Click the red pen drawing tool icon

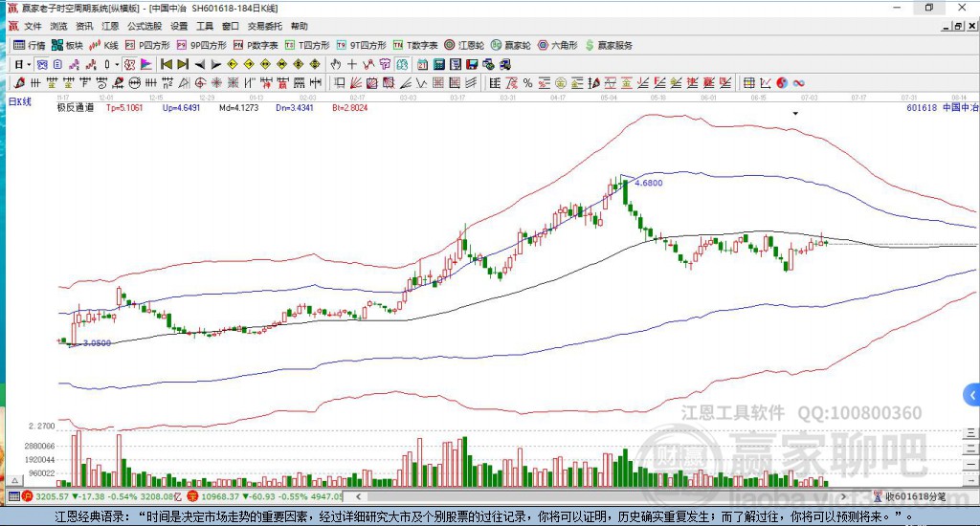[x=19, y=83]
